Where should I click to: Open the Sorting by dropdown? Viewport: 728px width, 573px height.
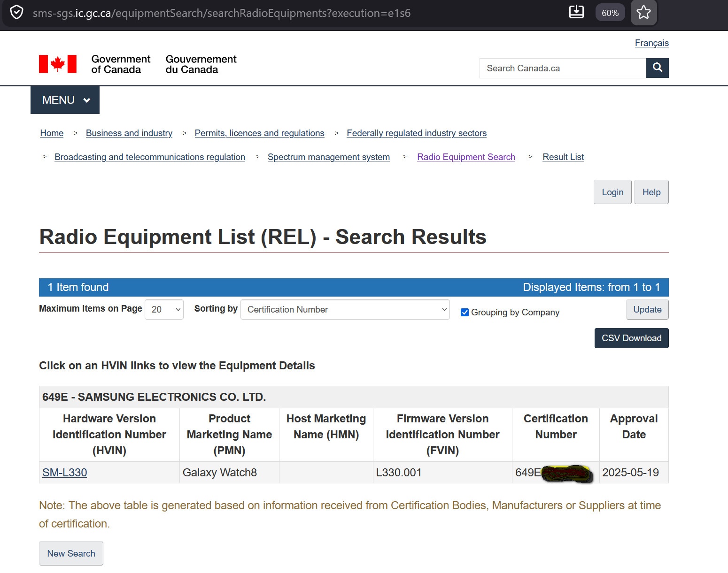(x=345, y=310)
